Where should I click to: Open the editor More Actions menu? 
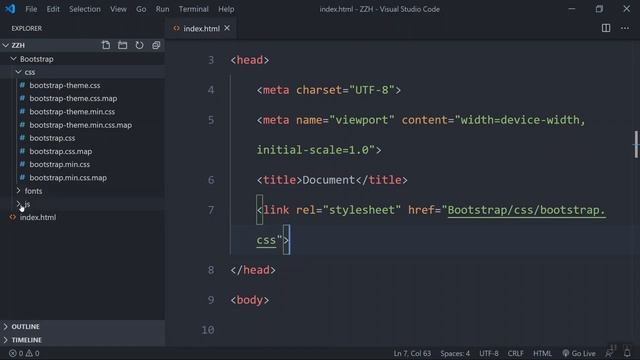pyautogui.click(x=624, y=28)
